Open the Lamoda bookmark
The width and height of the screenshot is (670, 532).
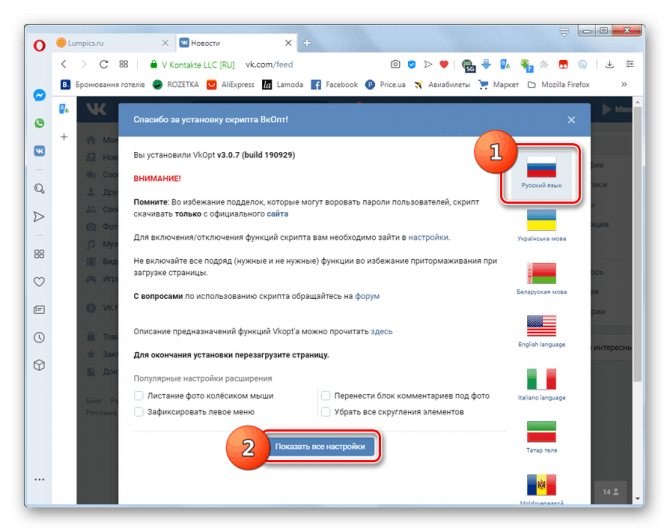point(282,85)
